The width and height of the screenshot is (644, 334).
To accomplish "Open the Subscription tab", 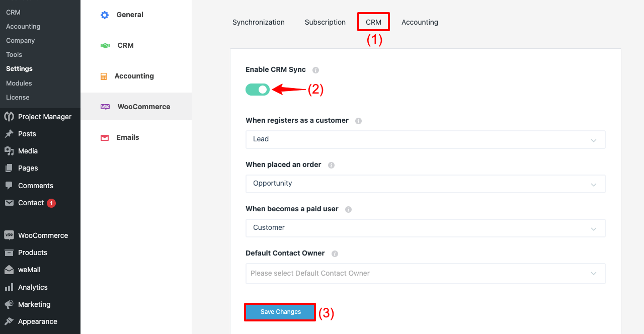I will pos(325,22).
